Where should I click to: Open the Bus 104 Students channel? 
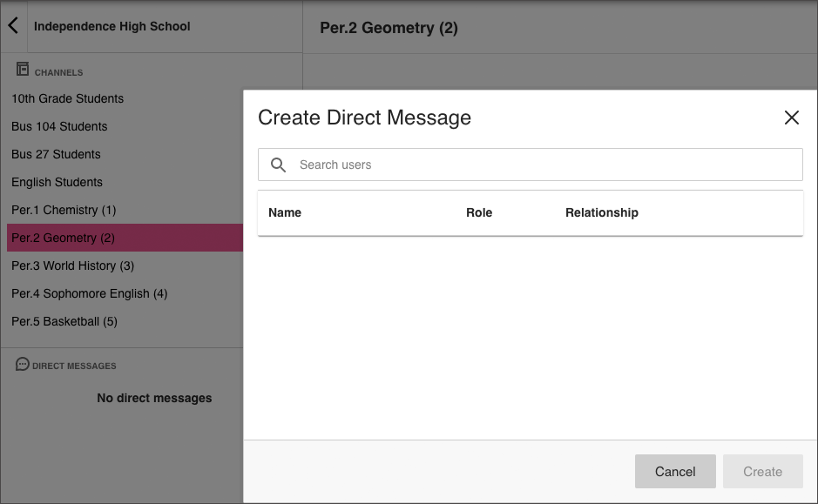59,126
